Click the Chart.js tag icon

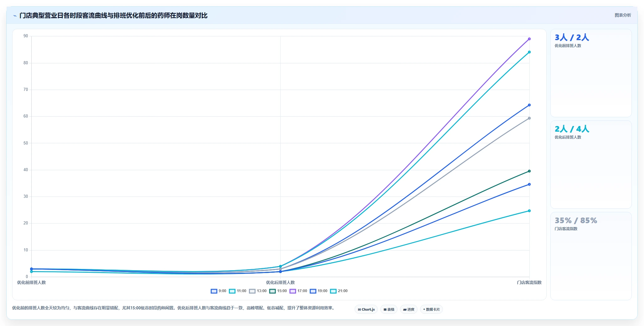(x=359, y=309)
